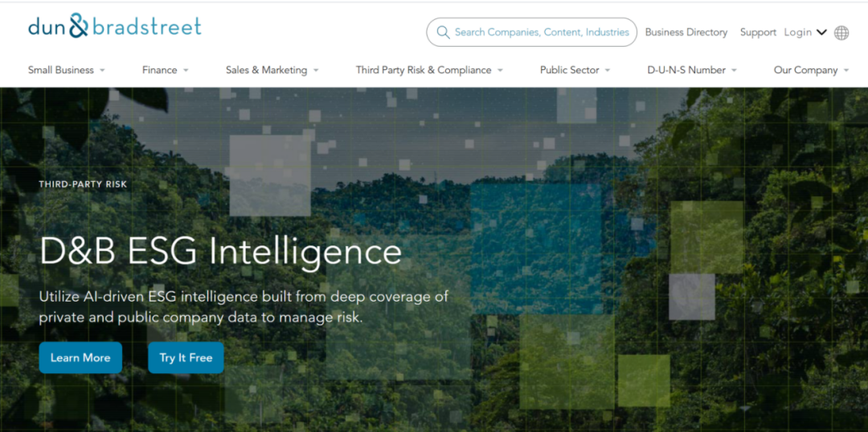This screenshot has height=432, width=868.
Task: Open the Sales & Marketing menu
Action: coord(266,70)
